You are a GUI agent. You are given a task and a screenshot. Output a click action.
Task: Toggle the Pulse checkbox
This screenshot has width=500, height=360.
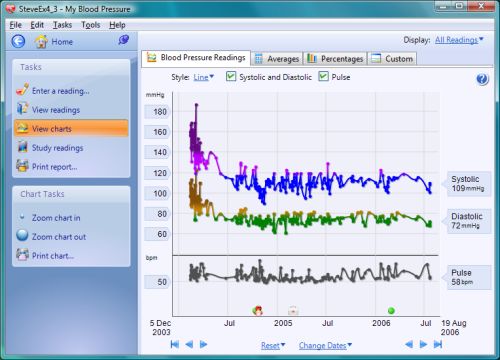pyautogui.click(x=323, y=76)
